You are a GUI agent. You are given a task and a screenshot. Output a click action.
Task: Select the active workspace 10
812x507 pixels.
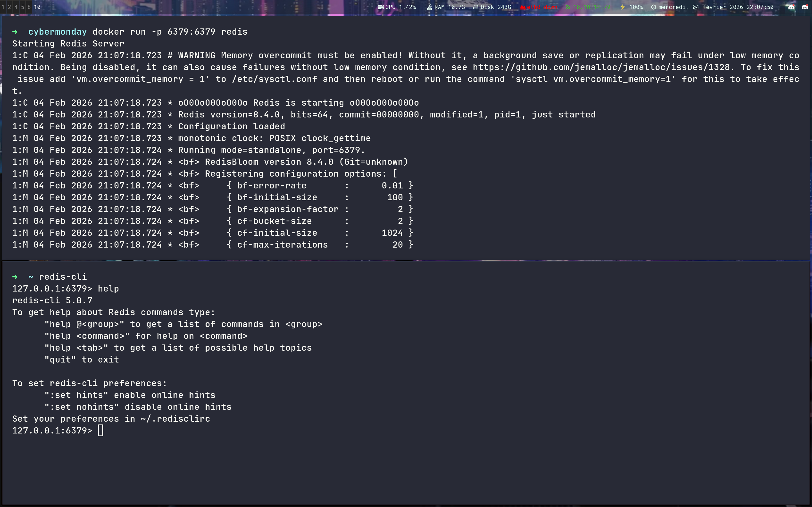pos(37,7)
